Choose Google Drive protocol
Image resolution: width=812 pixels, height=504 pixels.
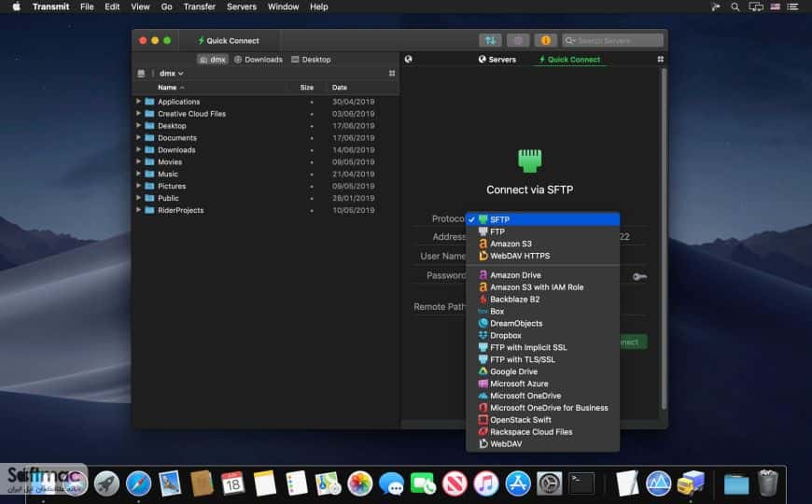coord(542,371)
